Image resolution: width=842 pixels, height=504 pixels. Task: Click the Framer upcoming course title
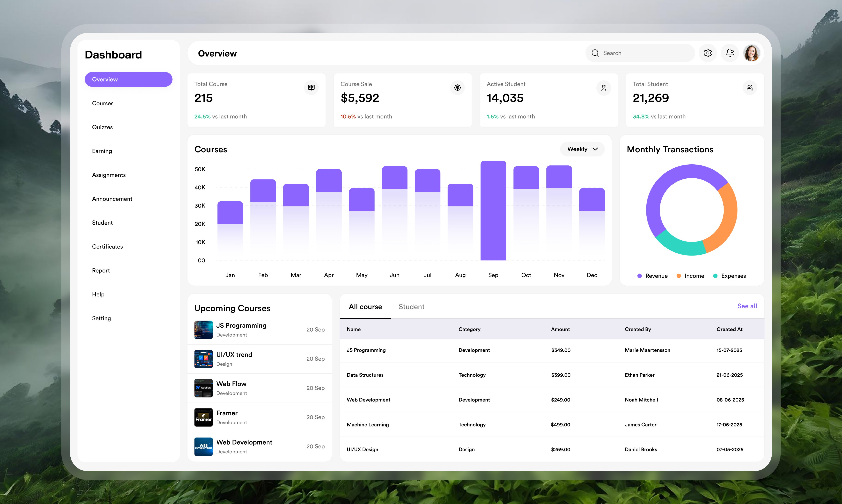227,413
